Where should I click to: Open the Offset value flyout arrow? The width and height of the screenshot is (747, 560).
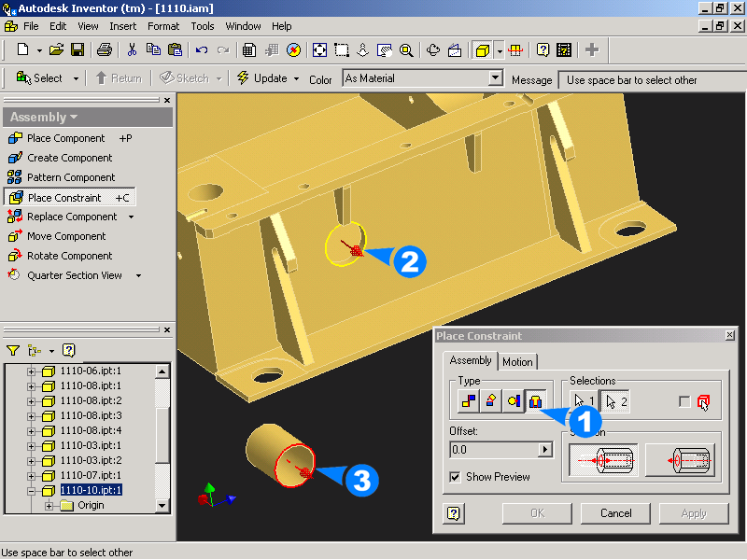point(545,450)
